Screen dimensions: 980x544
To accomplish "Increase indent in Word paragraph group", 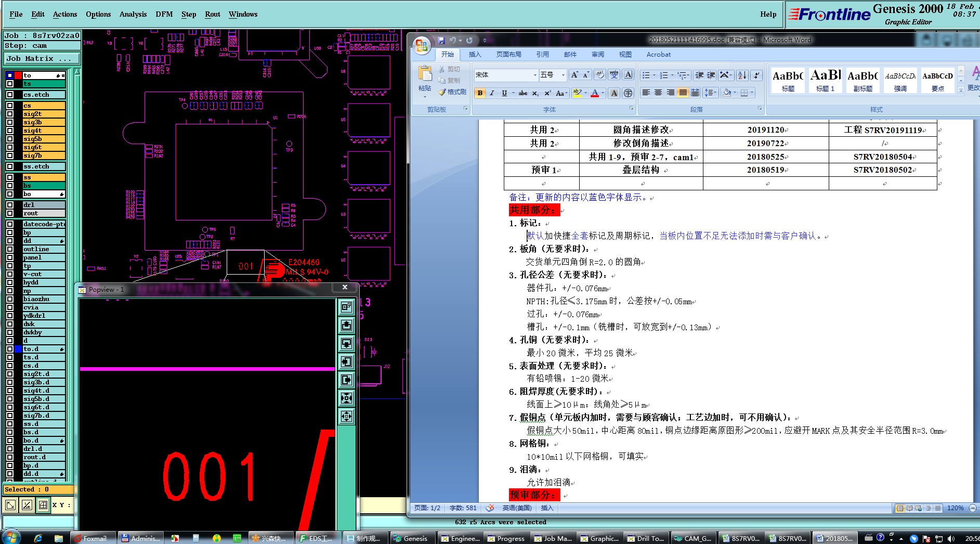I will pos(711,75).
